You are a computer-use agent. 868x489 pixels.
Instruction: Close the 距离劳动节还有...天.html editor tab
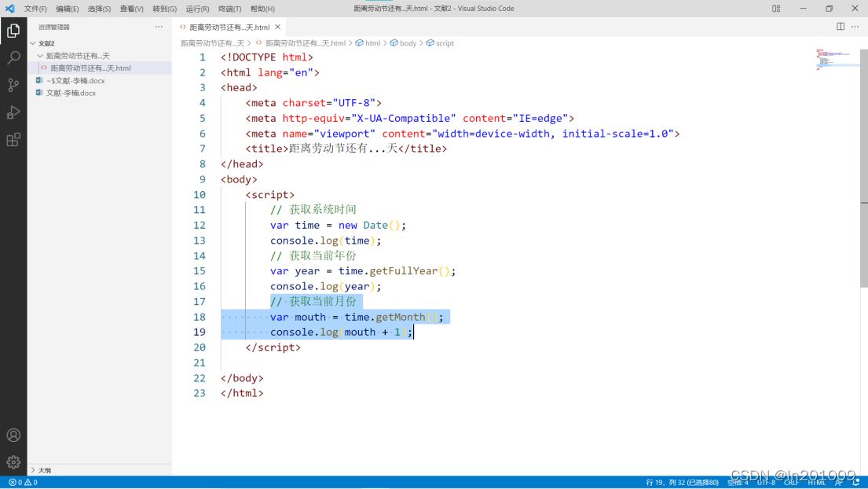(x=278, y=27)
